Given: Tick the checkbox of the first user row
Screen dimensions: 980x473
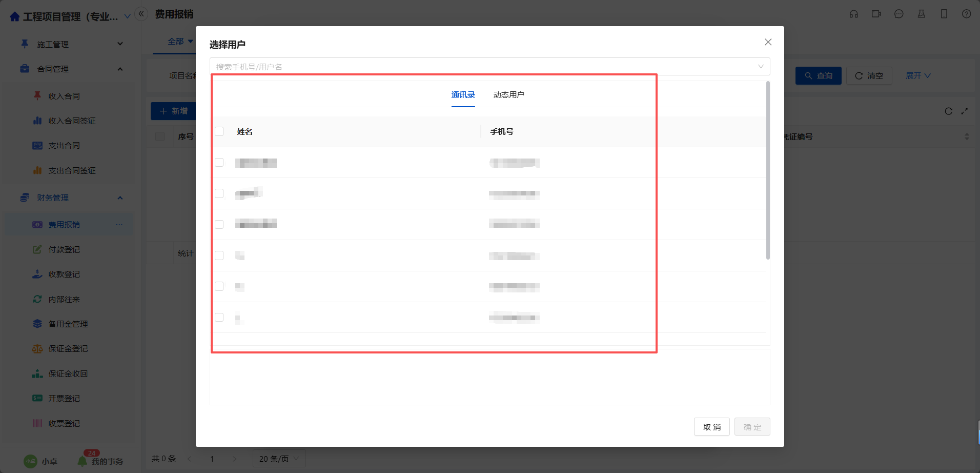Looking at the screenshot, I should pyautogui.click(x=219, y=163).
